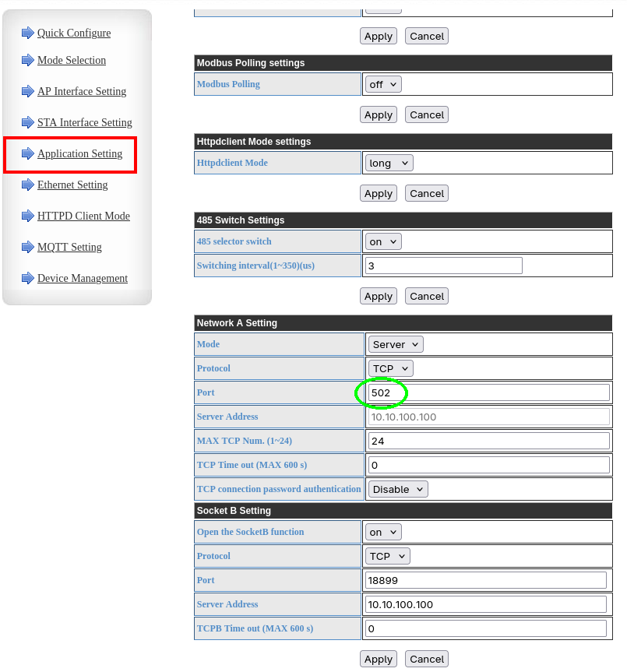
Task: Open the Httpdclient Mode dropdown
Action: click(389, 163)
